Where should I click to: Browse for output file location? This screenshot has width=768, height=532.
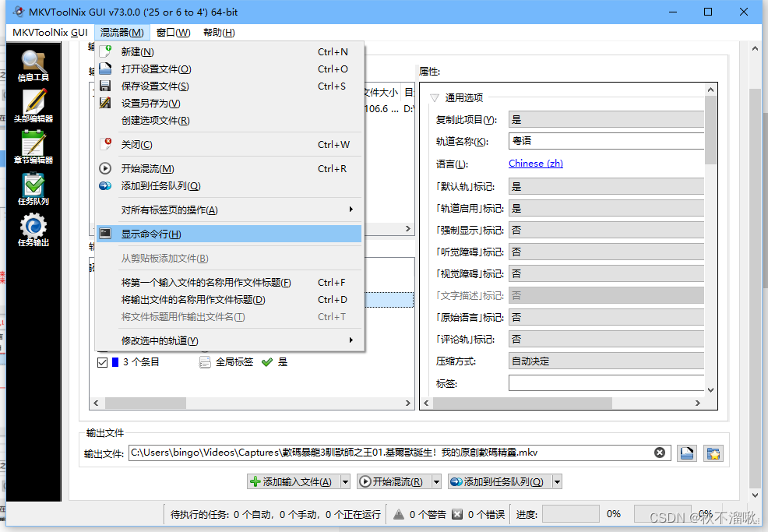pos(687,453)
